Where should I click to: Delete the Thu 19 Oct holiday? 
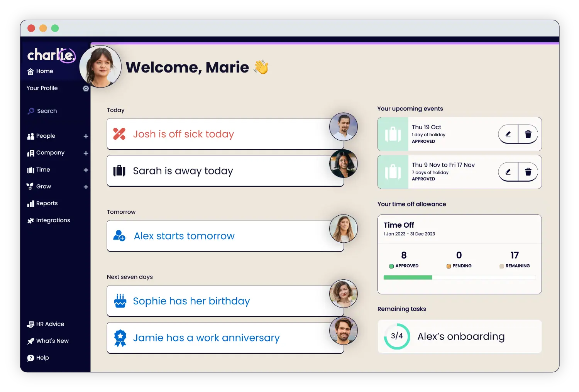coord(528,134)
